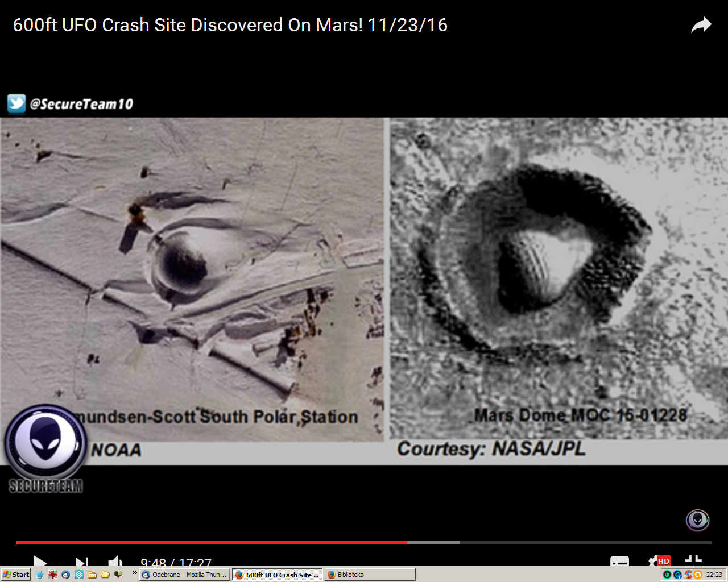Open the blue circular tray icon
Screen dimensions: 728x582
click(x=677, y=575)
